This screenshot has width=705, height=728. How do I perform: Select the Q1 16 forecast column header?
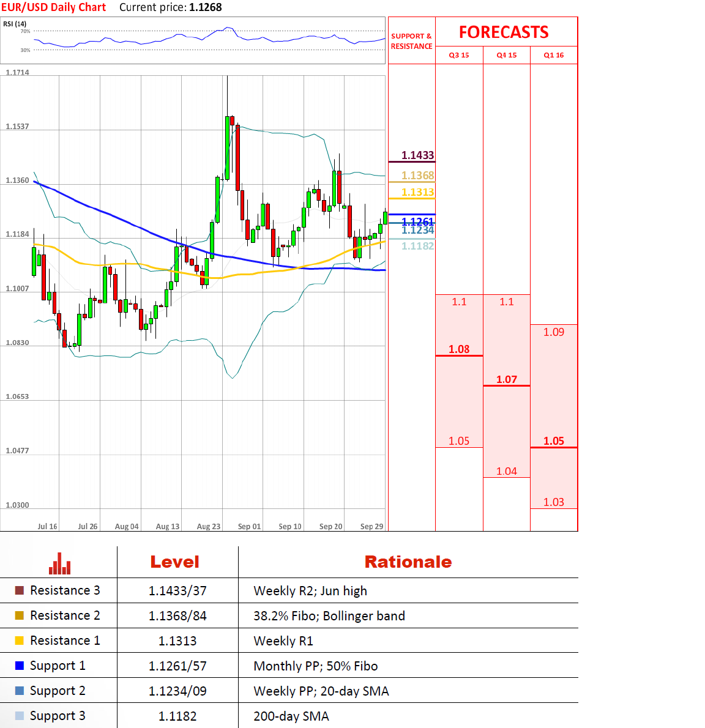pyautogui.click(x=554, y=55)
